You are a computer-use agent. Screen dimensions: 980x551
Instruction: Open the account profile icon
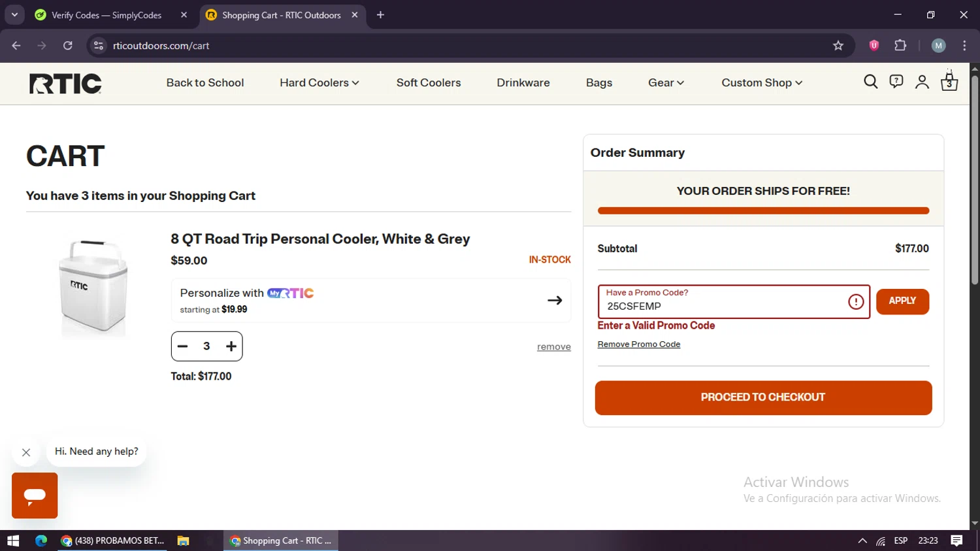(x=922, y=82)
